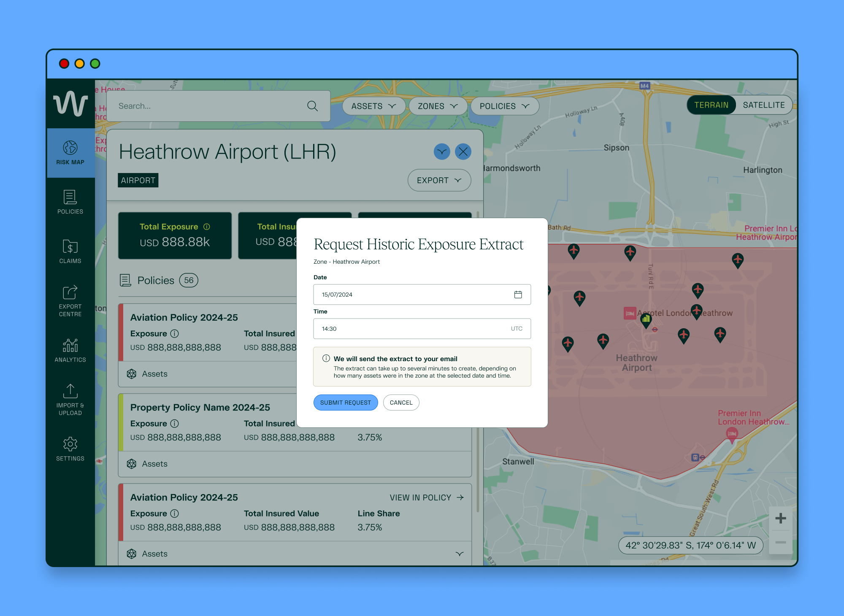Click the map coordinates readout

point(691,545)
